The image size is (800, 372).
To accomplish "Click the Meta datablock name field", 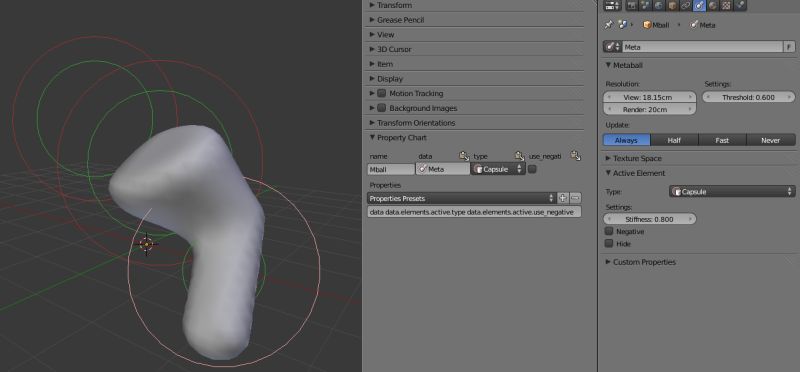I will 703,47.
